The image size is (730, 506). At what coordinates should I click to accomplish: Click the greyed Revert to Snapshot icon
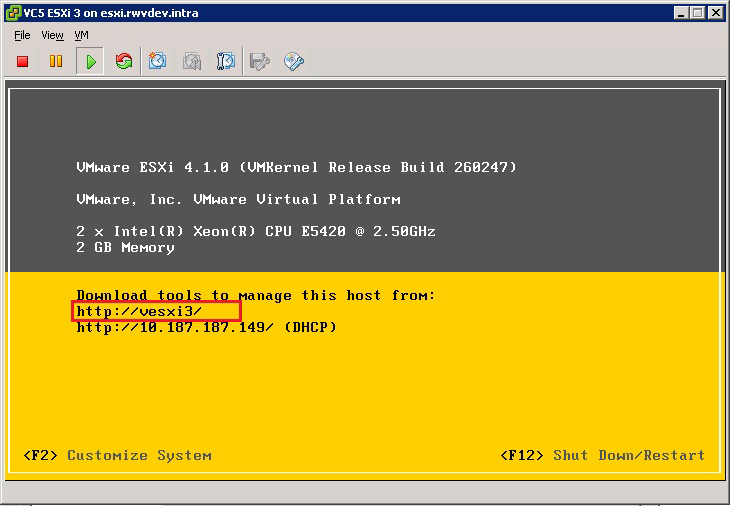point(192,62)
